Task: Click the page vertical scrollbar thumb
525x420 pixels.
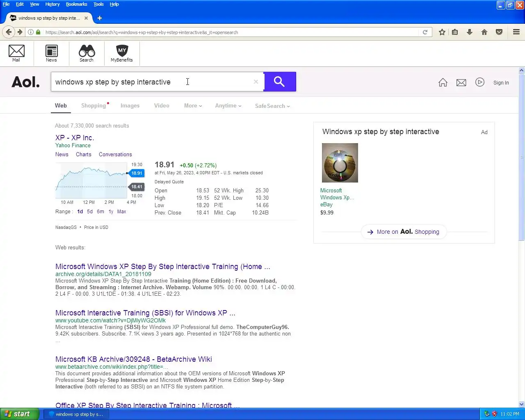Action: coord(522,157)
